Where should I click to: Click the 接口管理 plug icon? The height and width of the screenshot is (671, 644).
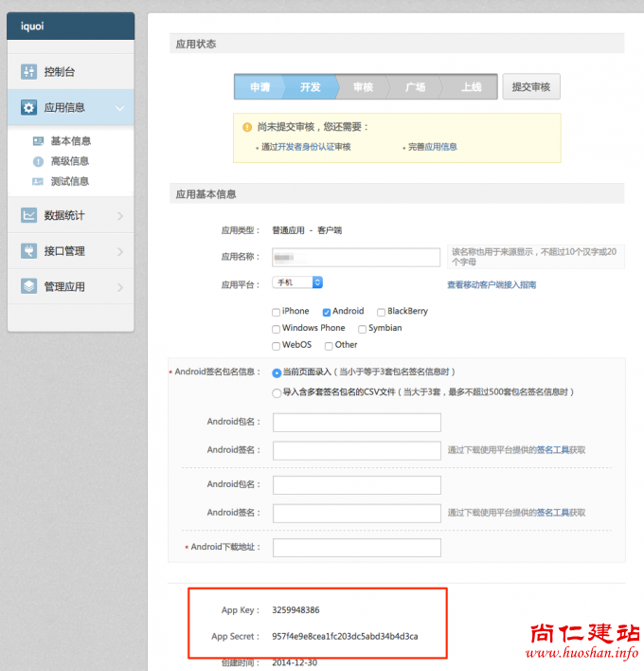point(28,251)
